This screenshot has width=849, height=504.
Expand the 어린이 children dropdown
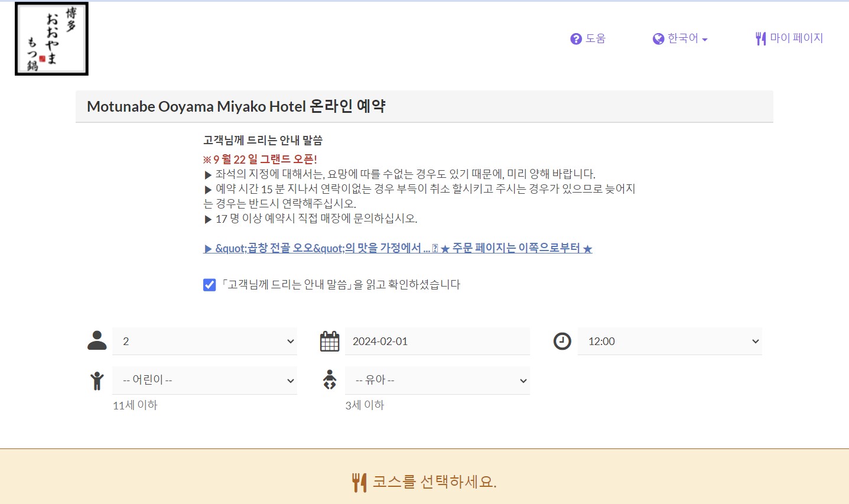(x=204, y=380)
